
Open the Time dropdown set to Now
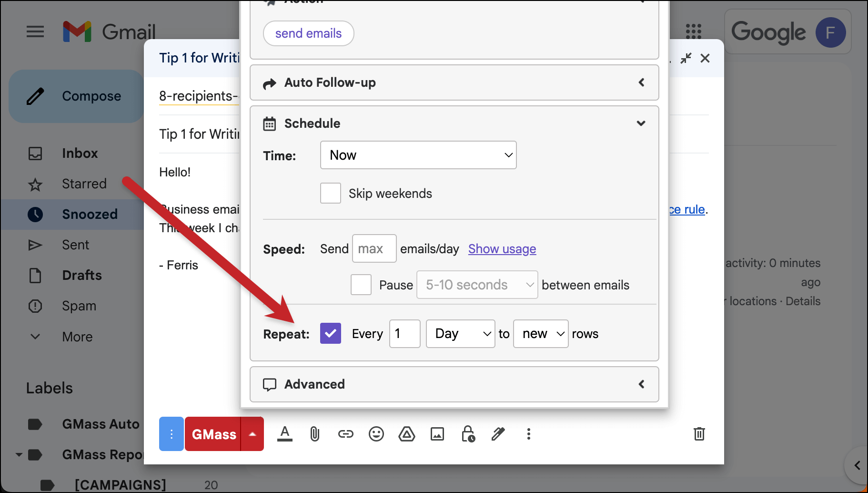click(x=418, y=155)
